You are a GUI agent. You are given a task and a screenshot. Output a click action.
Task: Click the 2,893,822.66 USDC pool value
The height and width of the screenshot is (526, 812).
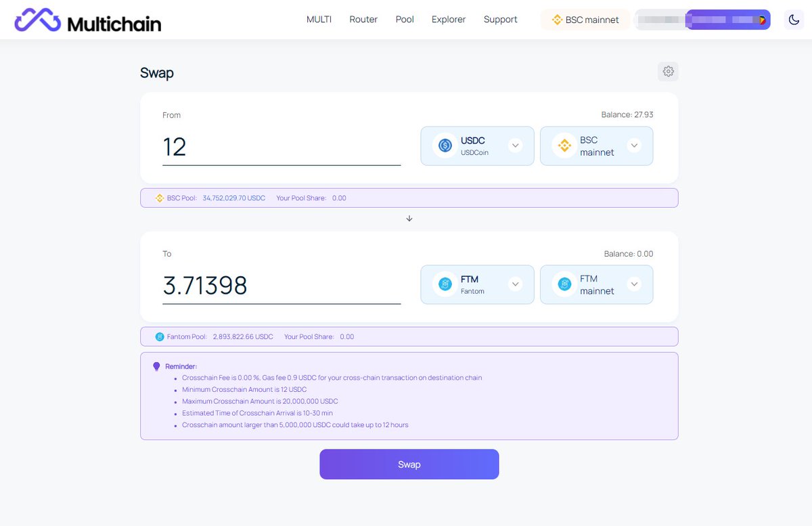[x=243, y=336]
